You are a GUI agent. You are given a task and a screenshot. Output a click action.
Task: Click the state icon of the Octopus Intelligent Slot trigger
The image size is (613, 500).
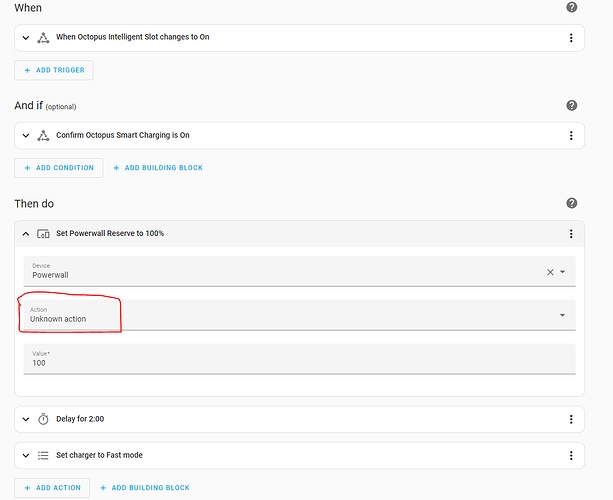point(43,38)
